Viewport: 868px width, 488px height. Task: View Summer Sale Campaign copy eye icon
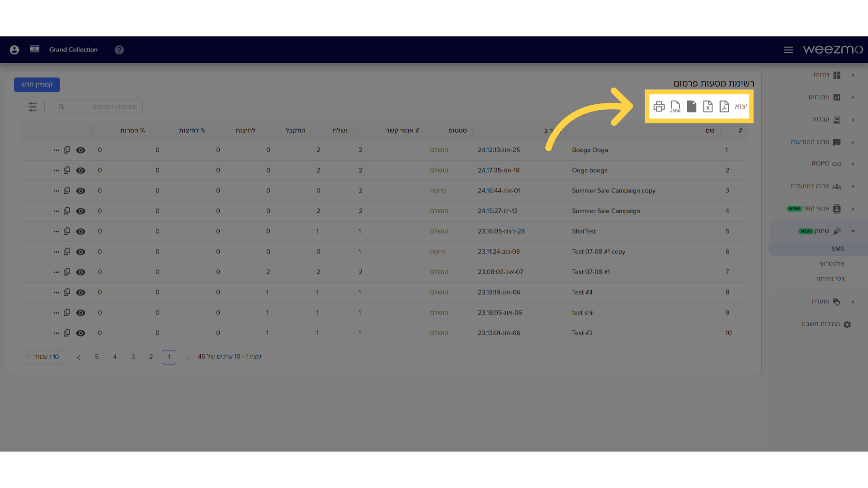pyautogui.click(x=80, y=191)
